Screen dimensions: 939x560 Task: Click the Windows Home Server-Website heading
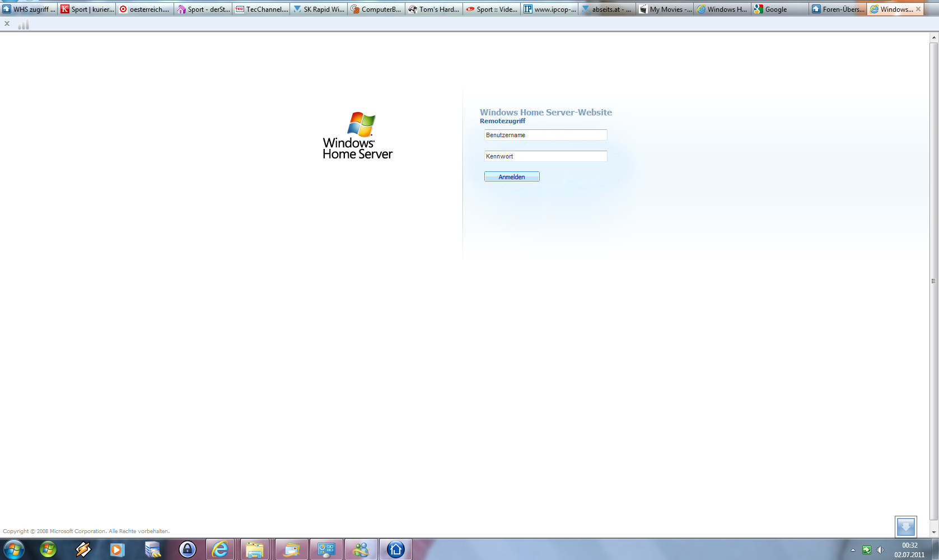tap(546, 112)
